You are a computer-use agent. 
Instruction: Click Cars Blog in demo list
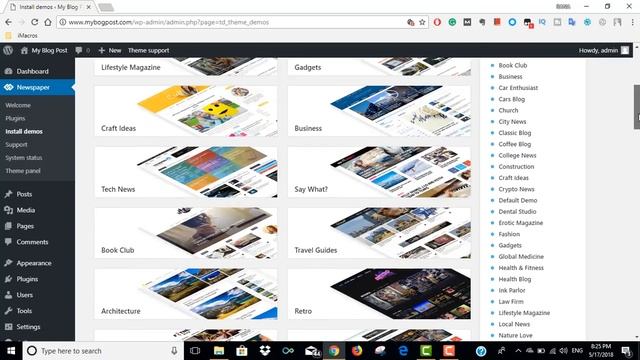tap(511, 99)
